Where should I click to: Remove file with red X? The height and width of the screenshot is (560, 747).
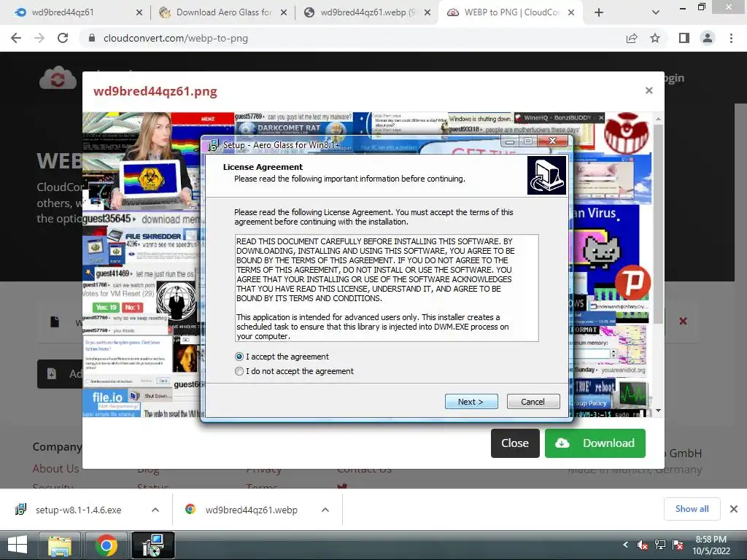(683, 322)
